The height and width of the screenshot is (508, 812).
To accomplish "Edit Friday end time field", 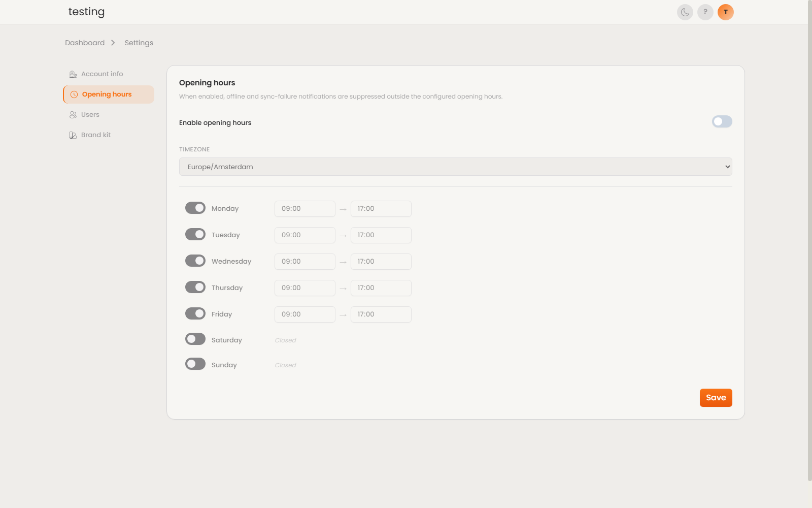I will coord(381,314).
